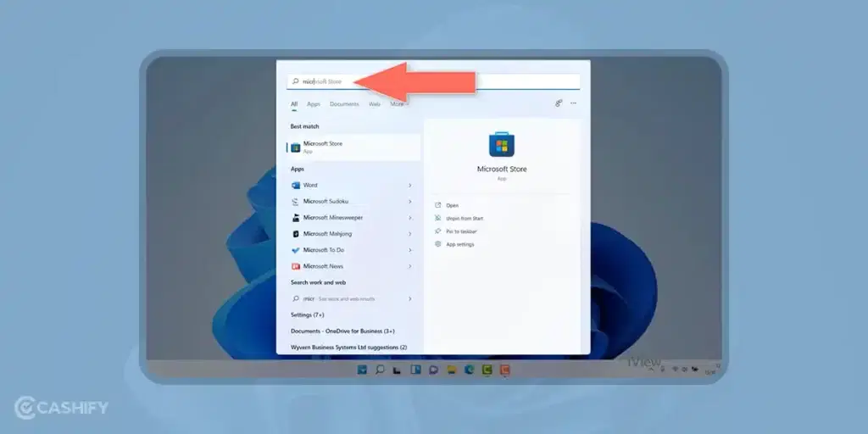Open Documents - OneDrive for Business (3+)
This screenshot has height=434, width=868.
coord(342,331)
